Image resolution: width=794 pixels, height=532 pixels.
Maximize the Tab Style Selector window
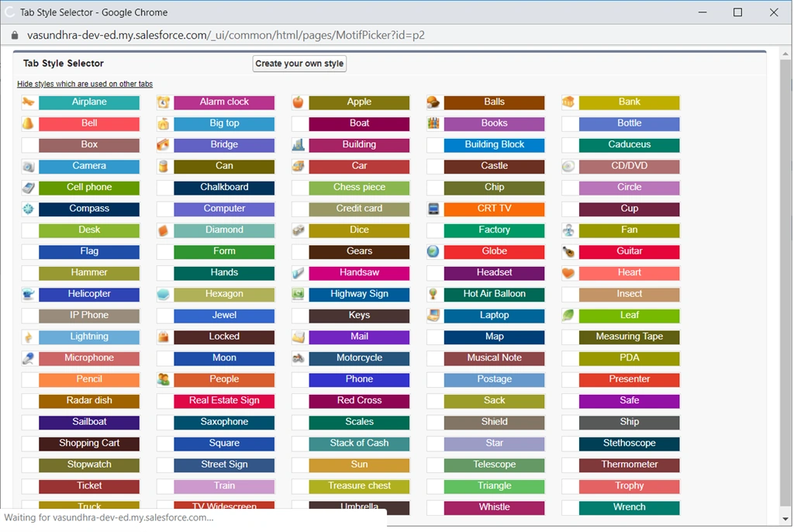point(738,12)
